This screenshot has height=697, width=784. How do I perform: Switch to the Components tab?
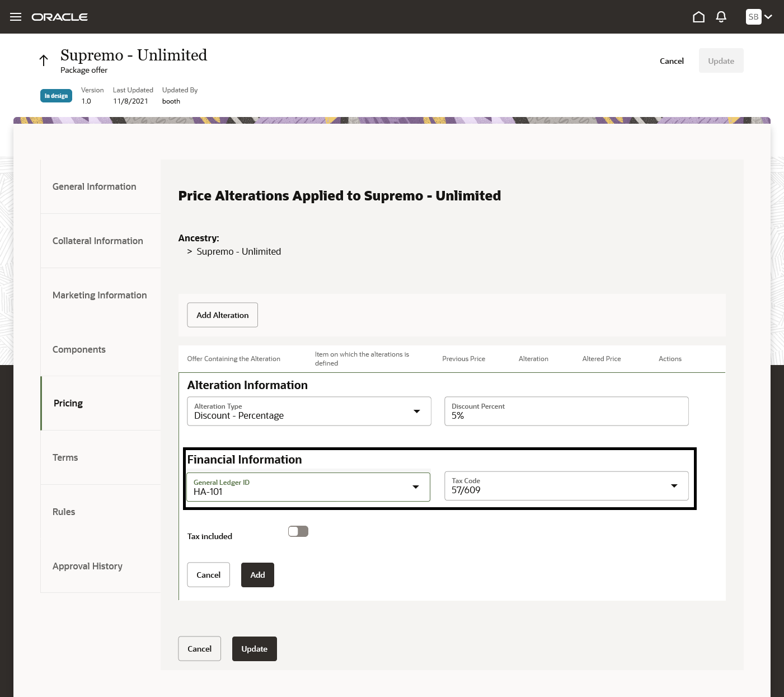pyautogui.click(x=101, y=349)
